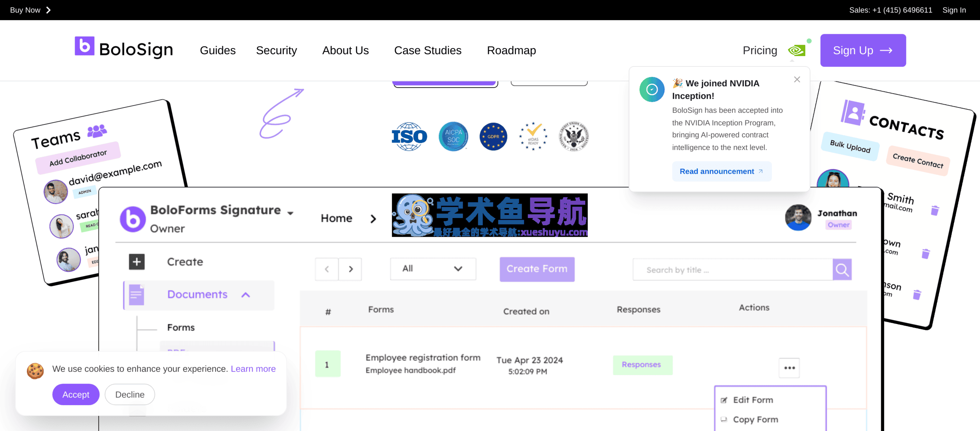980x431 pixels.
Task: Delete the Smith contact with trash icon
Action: [x=935, y=210]
